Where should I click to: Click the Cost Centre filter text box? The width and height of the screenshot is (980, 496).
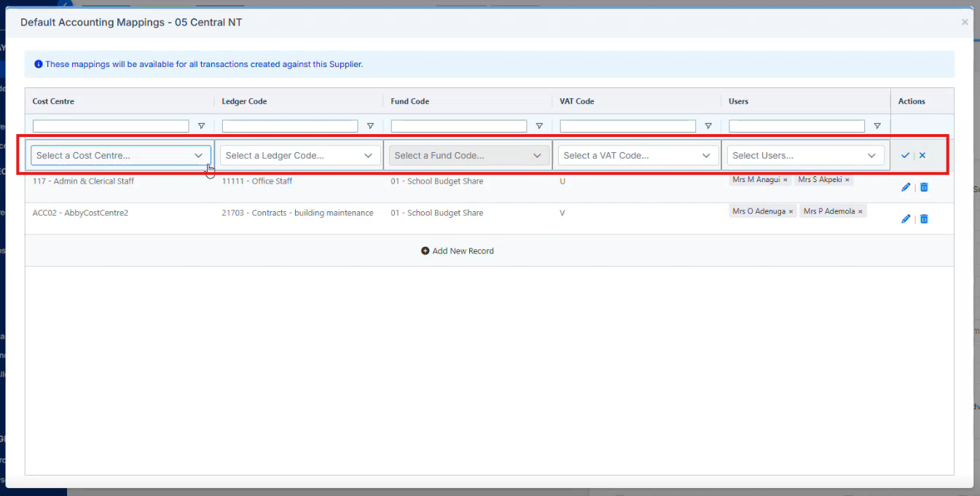tap(111, 126)
